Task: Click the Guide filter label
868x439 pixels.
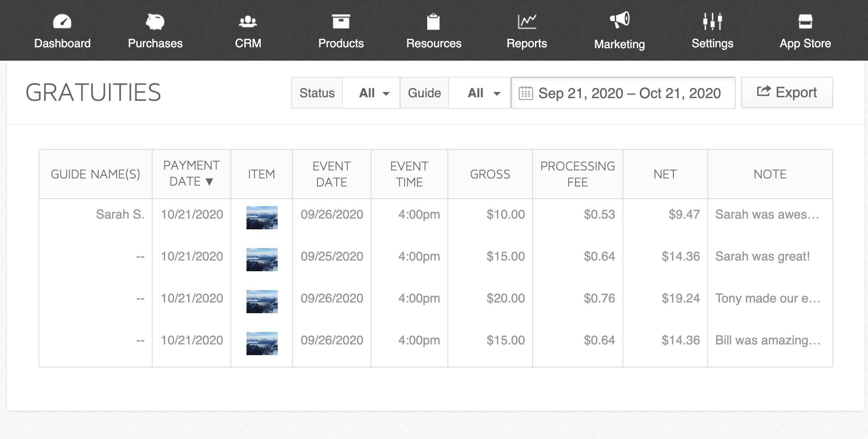Action: 425,93
